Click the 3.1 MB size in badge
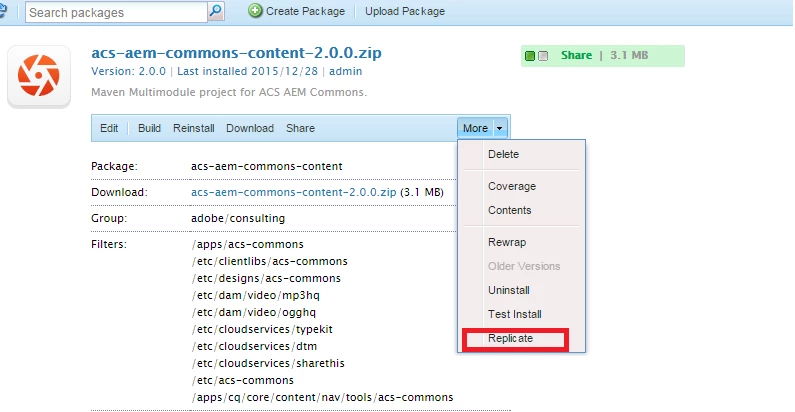This screenshot has height=412, width=795. pos(629,55)
